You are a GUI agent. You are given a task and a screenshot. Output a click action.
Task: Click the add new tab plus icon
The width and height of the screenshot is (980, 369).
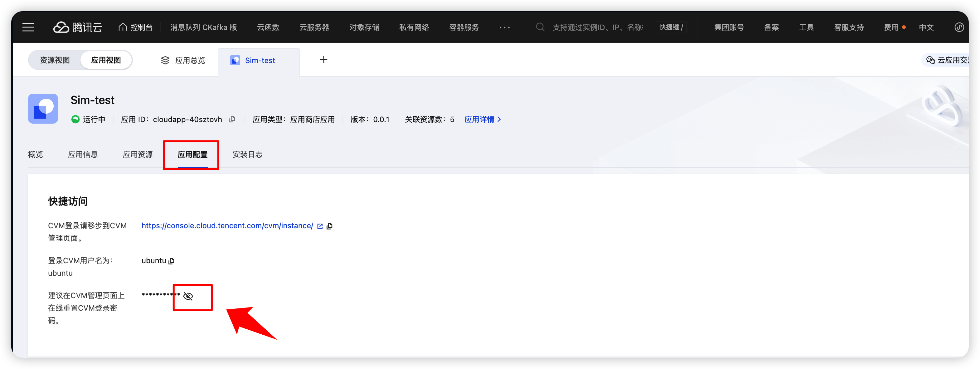point(323,60)
